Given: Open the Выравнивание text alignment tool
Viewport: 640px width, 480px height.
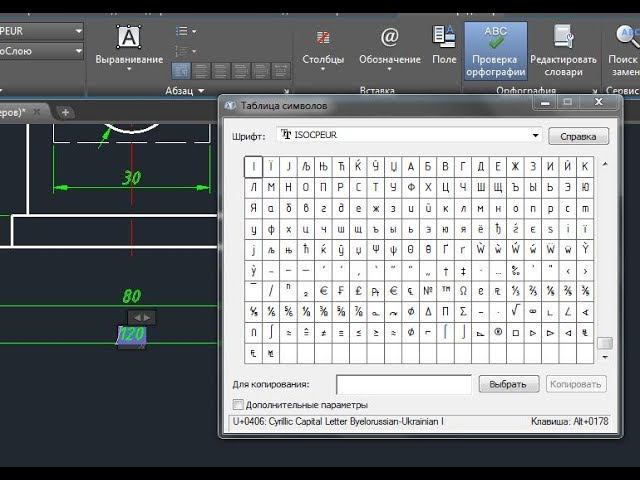Looking at the screenshot, I should pyautogui.click(x=129, y=47).
